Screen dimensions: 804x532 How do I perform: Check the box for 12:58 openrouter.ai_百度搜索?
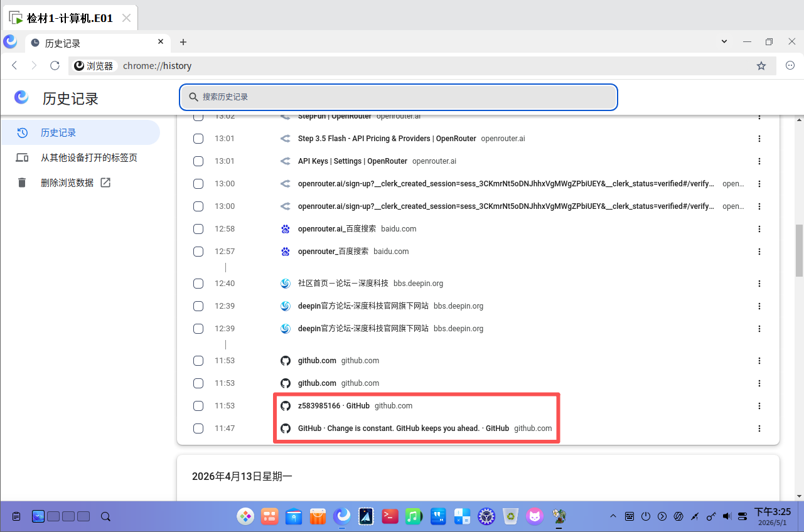pos(198,229)
